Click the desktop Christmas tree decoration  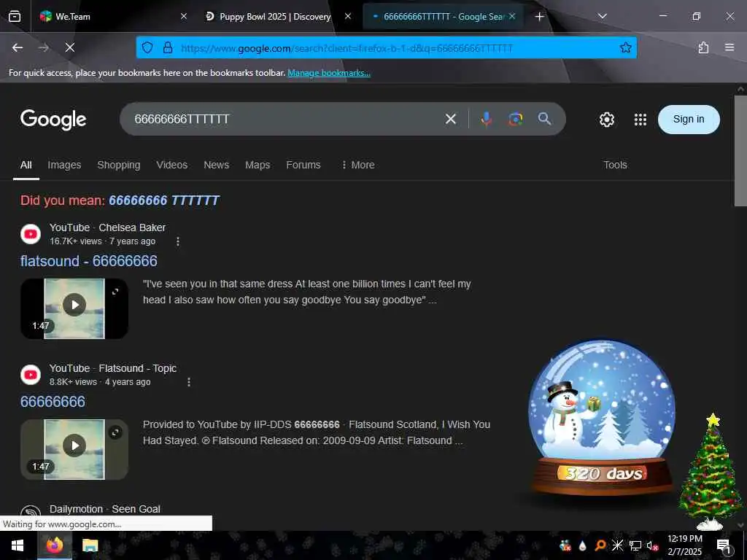coord(711,472)
